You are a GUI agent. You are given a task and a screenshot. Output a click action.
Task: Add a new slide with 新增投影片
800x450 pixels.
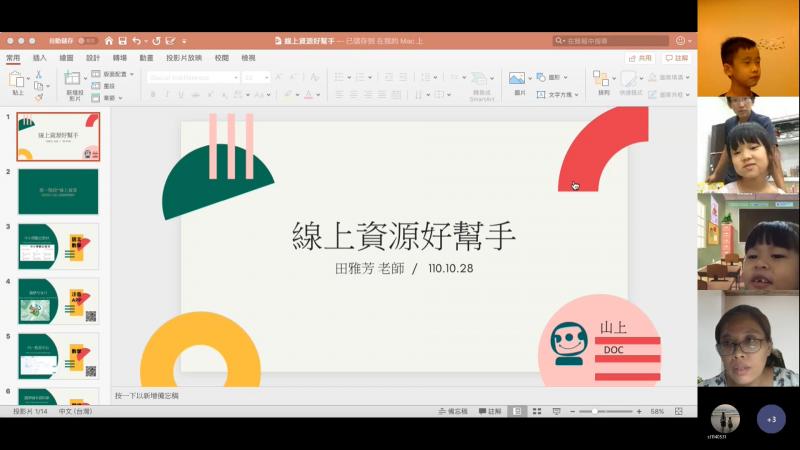click(74, 85)
